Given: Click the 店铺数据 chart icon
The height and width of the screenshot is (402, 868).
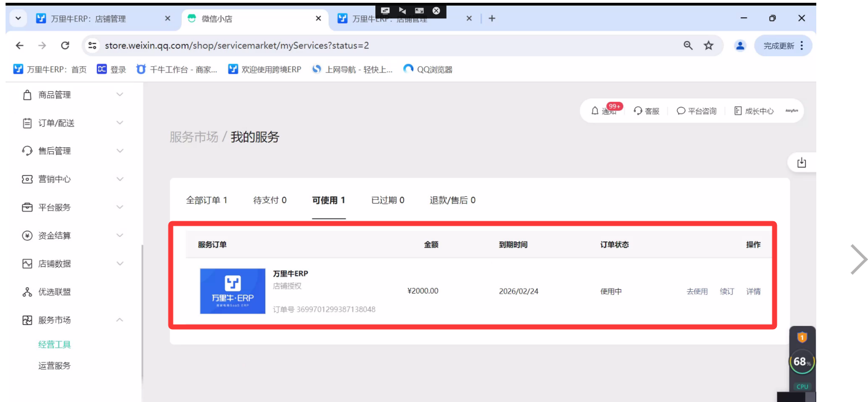Looking at the screenshot, I should (x=27, y=264).
